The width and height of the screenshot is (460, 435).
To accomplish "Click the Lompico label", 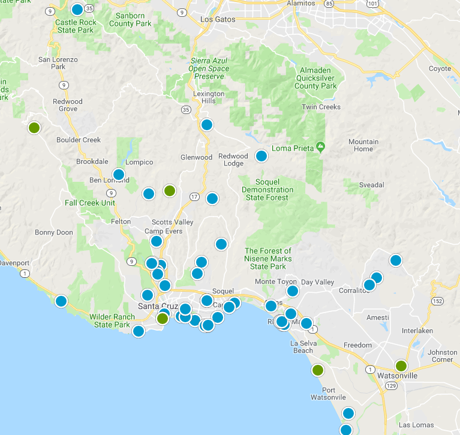I will coord(139,162).
